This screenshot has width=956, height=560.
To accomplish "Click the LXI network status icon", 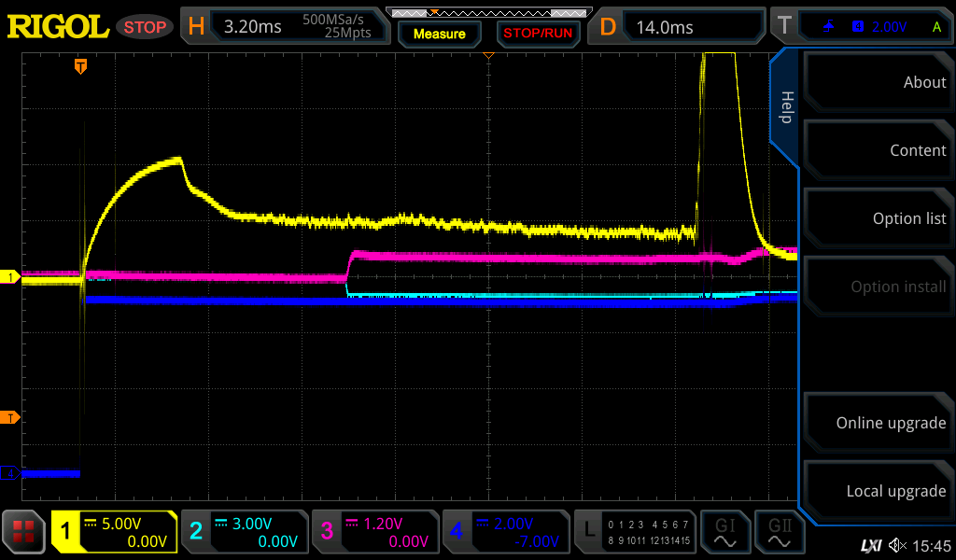I will pyautogui.click(x=870, y=545).
